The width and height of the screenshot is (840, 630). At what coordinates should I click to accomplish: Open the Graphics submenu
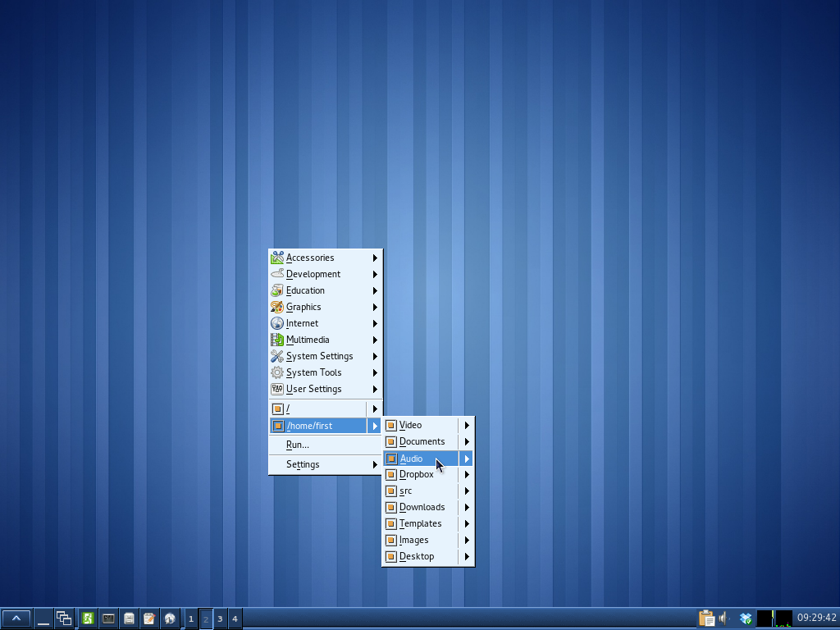coord(325,307)
